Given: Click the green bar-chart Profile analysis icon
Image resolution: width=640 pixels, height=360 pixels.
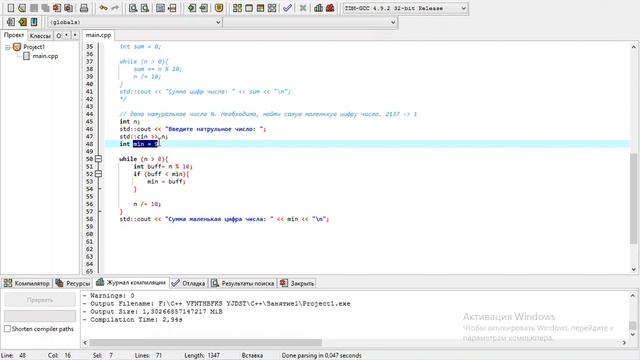Looking at the screenshot, I should (318, 8).
